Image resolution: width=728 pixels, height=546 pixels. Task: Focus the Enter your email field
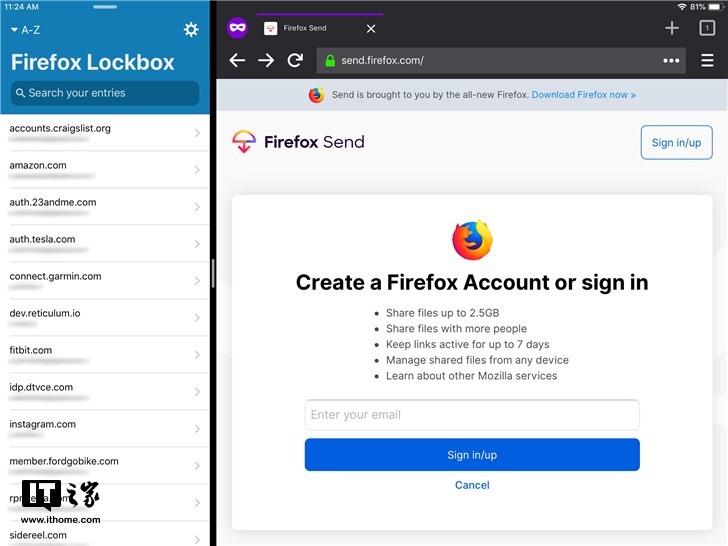(x=472, y=415)
